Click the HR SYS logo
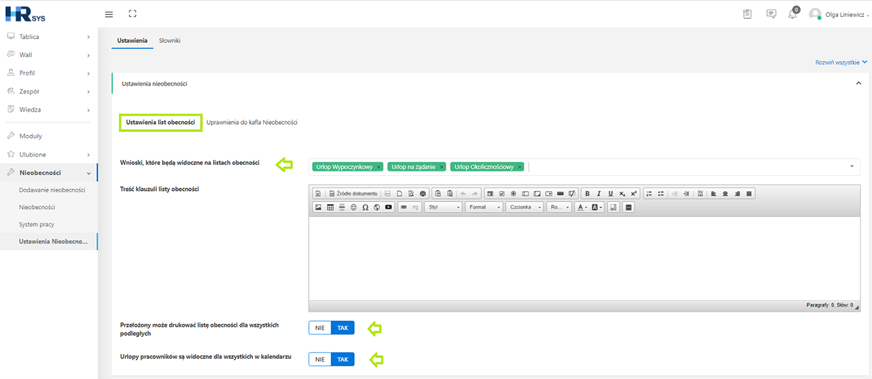Screen dimensions: 872x379 coord(25,14)
